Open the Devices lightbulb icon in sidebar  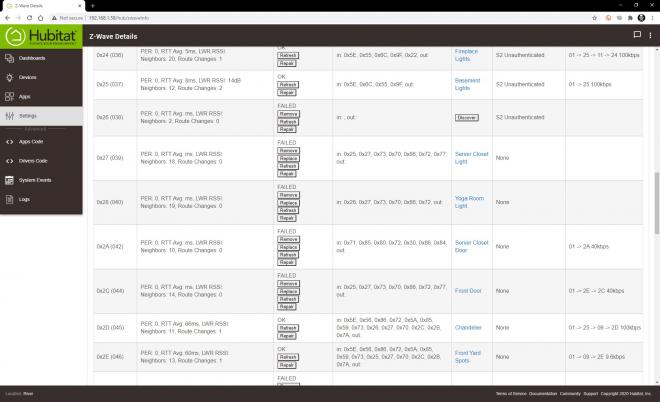tap(9, 77)
